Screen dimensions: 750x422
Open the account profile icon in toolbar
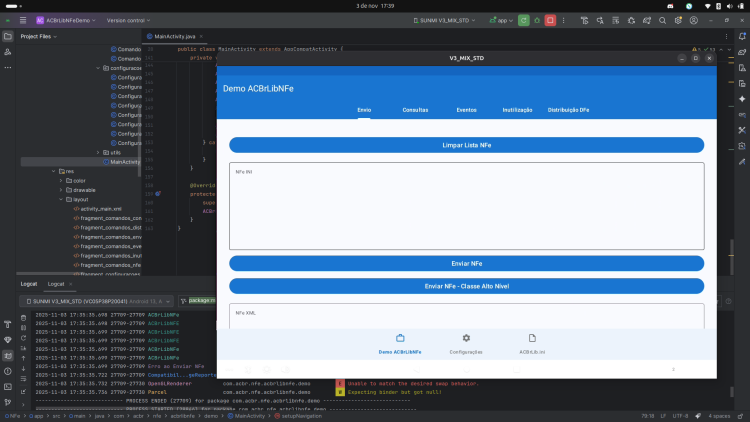click(694, 21)
